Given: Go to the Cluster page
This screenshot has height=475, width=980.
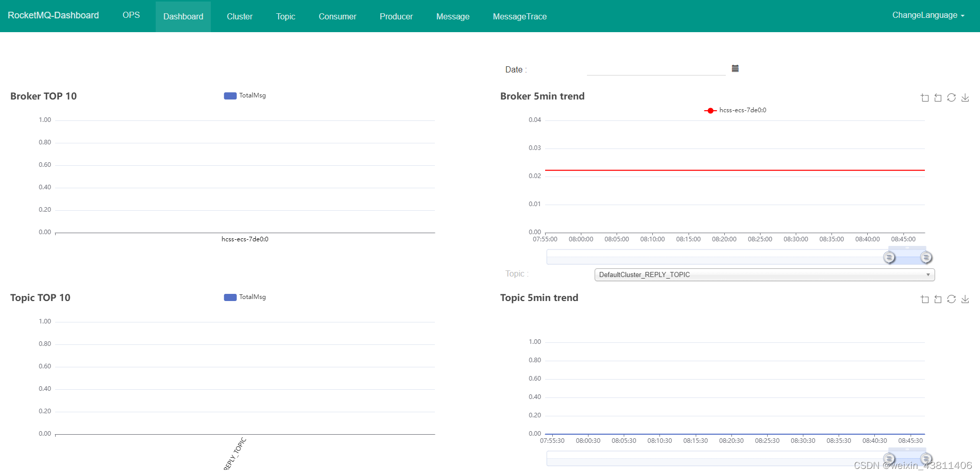Looking at the screenshot, I should coord(240,16).
